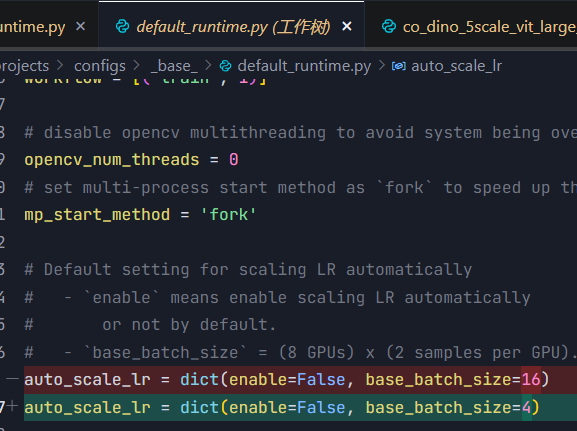Open the auto_scale_lr symbol breadcrumb
Image resolution: width=577 pixels, height=431 pixels.
tap(456, 66)
